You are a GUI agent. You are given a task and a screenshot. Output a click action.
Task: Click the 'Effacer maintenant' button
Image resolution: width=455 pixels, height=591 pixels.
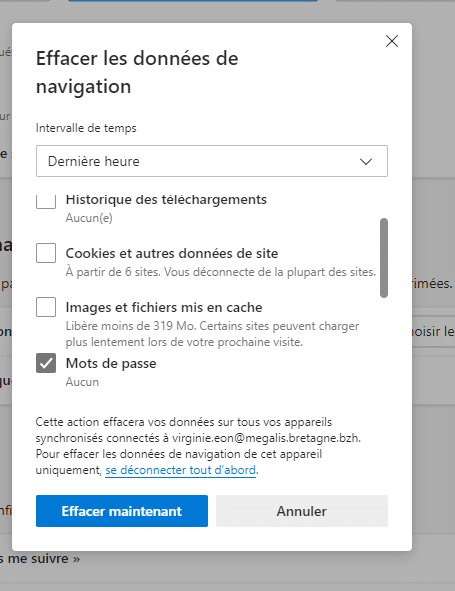(122, 511)
